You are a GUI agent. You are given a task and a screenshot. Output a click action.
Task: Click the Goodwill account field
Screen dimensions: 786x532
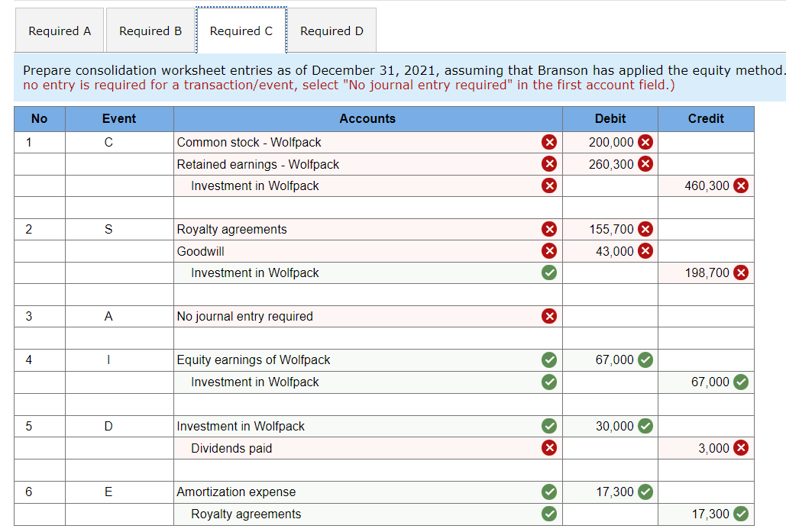368,251
